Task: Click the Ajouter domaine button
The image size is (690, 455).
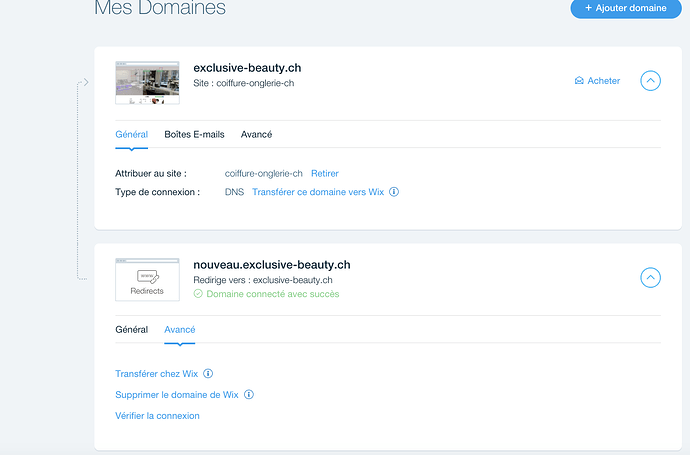Action: (626, 8)
